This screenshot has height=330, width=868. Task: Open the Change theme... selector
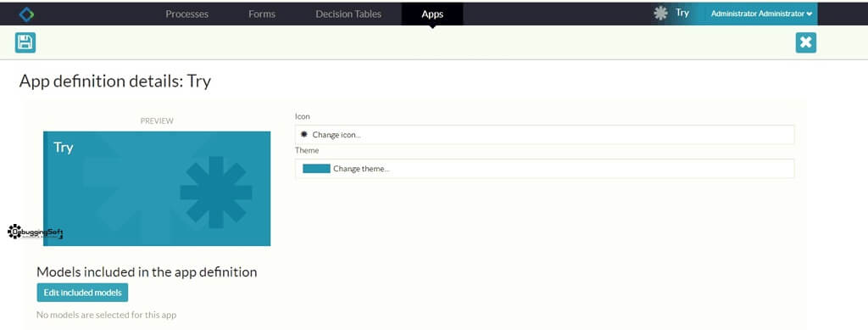point(545,169)
